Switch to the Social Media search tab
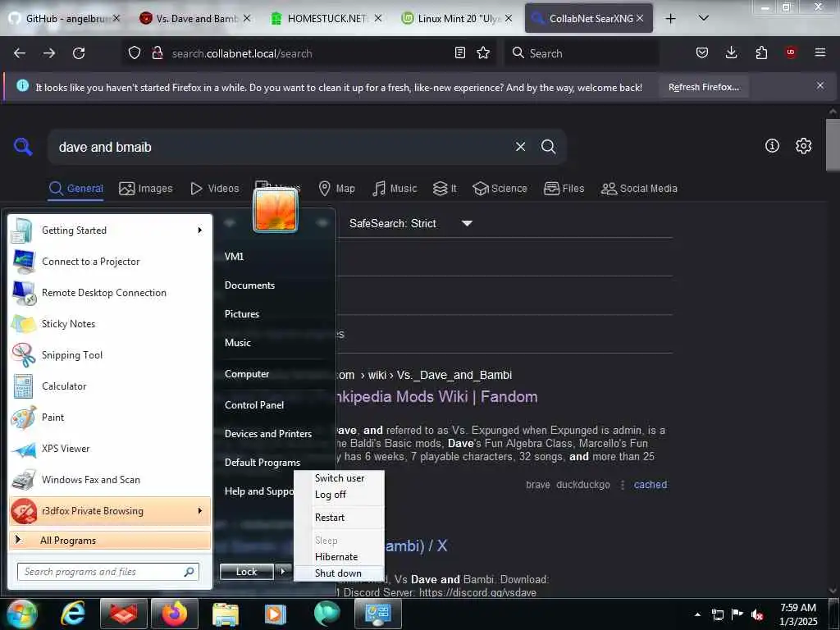 click(x=639, y=189)
